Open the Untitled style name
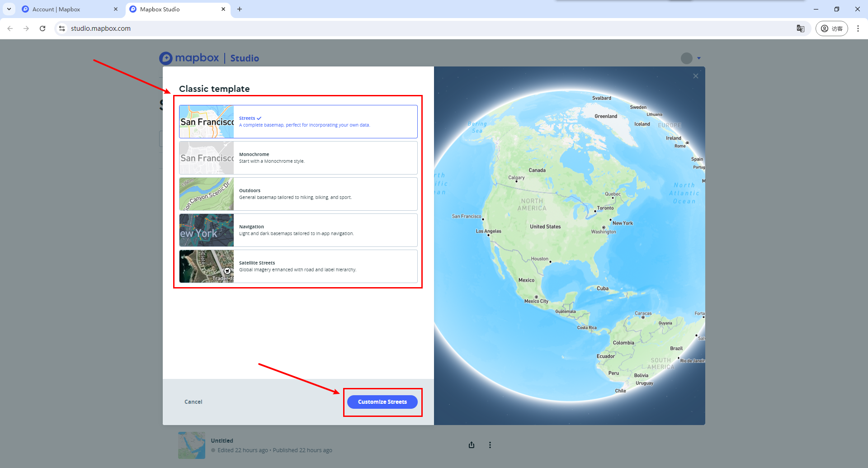This screenshot has width=868, height=468. pos(222,441)
